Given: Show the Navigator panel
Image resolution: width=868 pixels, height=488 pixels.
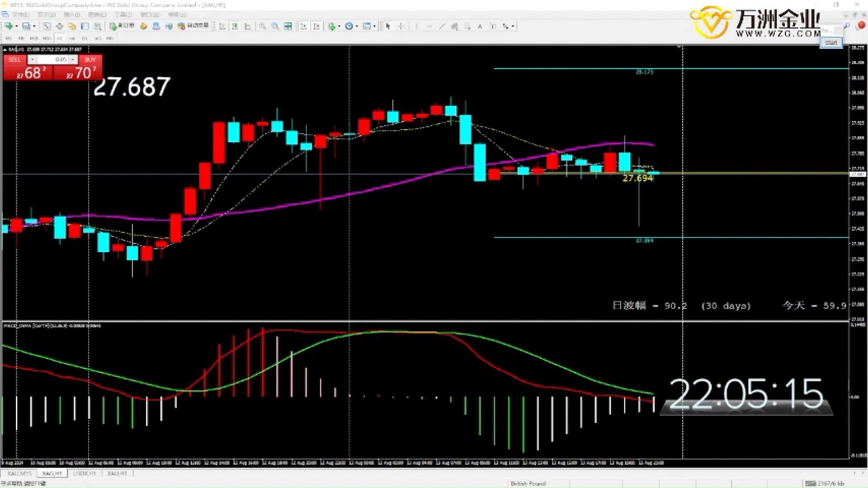Looking at the screenshot, I should pos(72,26).
